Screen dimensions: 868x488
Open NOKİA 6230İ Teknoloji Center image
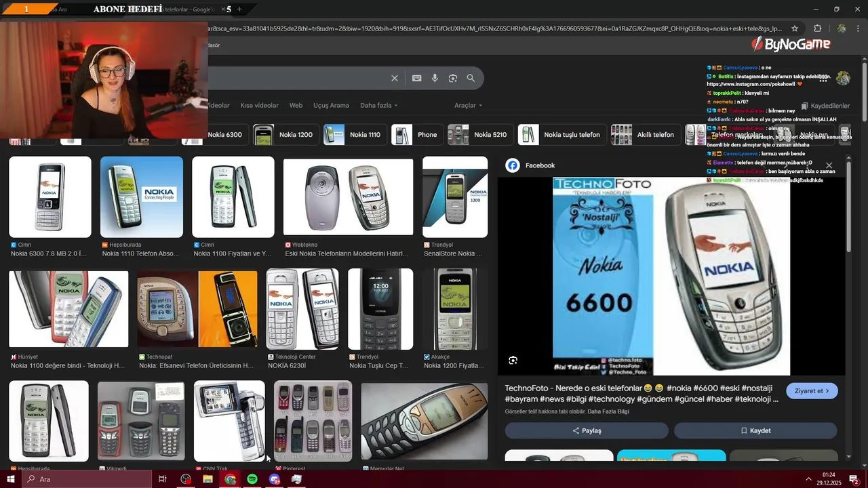coord(302,309)
